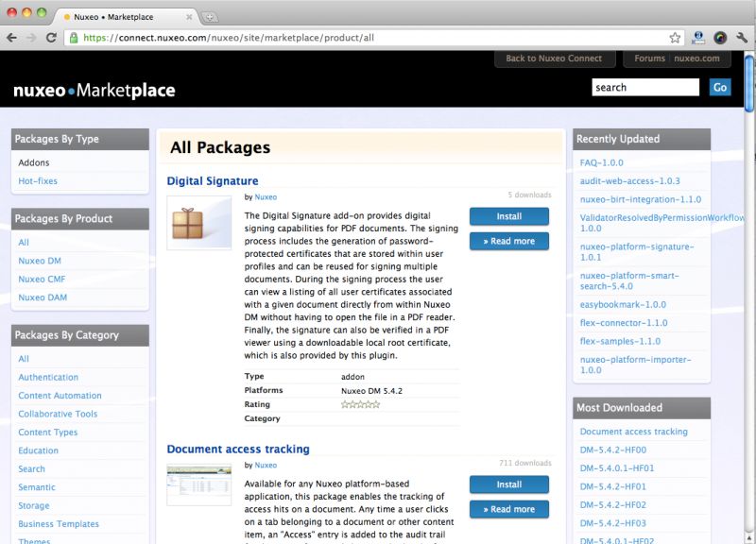Open the Content Types category

coord(48,432)
